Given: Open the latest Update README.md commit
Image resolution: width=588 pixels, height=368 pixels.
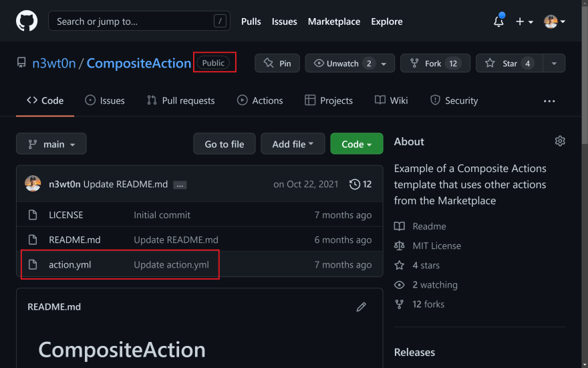Looking at the screenshot, I should tap(125, 185).
